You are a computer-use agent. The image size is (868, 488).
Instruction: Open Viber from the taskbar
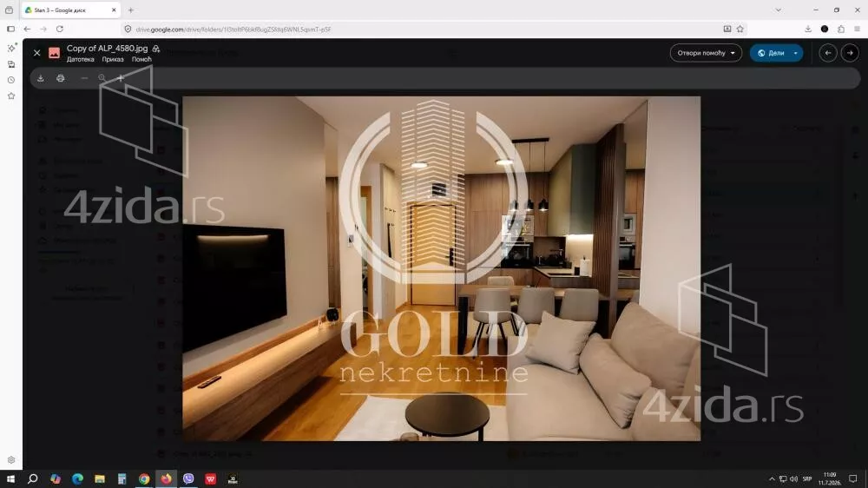coord(188,478)
